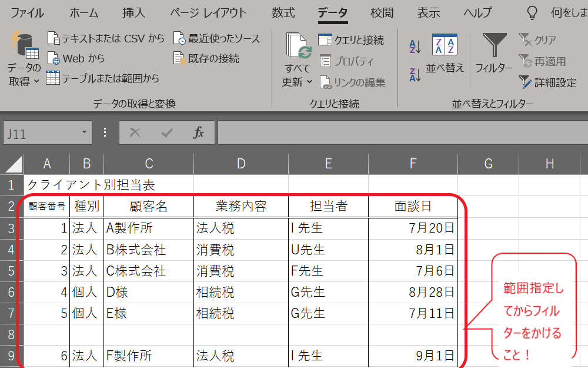Open the Name Box dropdown arrow
Image resolution: width=588 pixels, height=368 pixels.
click(x=85, y=133)
